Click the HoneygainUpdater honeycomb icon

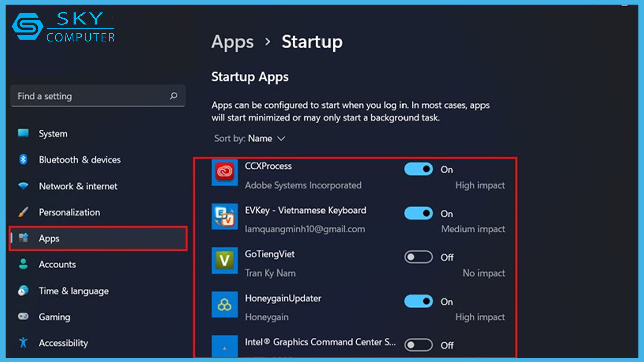(x=224, y=305)
